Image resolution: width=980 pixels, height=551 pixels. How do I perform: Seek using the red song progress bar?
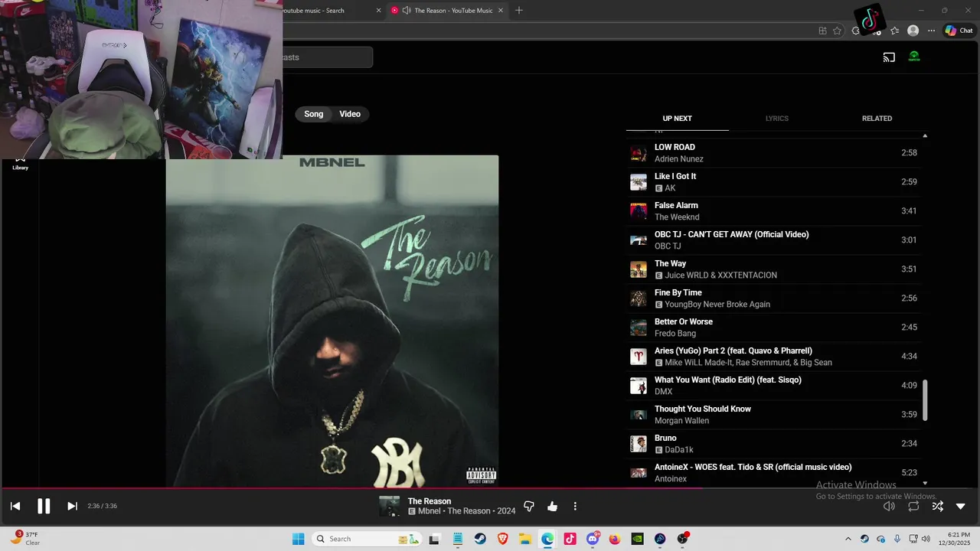490,488
